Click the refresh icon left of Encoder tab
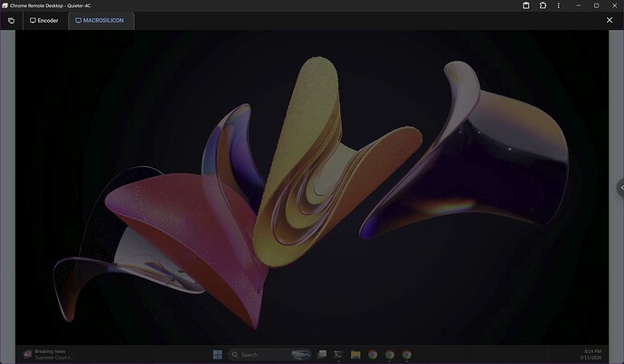The height and width of the screenshot is (364, 624). coord(11,21)
